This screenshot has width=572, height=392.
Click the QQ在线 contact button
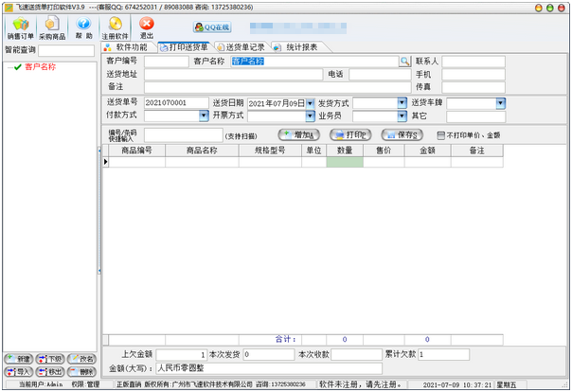210,27
